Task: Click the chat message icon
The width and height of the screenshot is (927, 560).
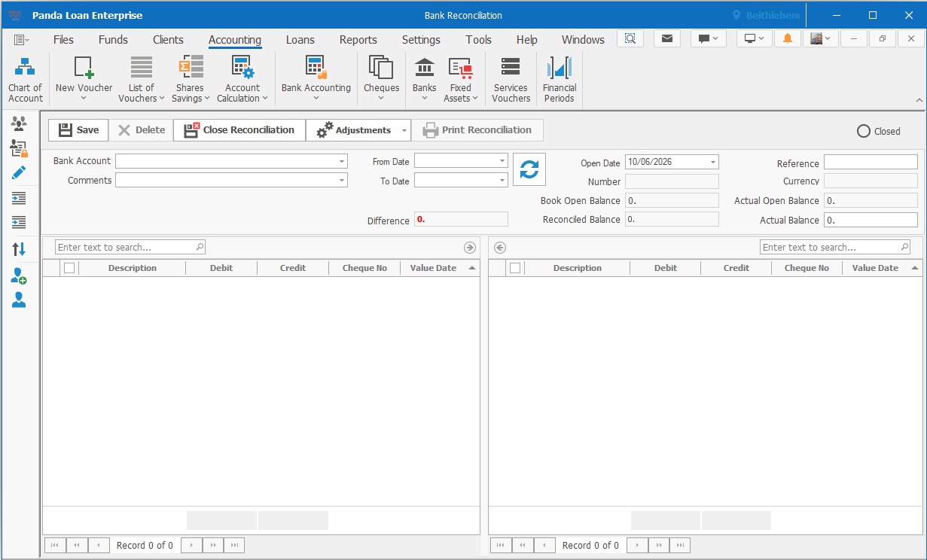Action: coord(708,38)
